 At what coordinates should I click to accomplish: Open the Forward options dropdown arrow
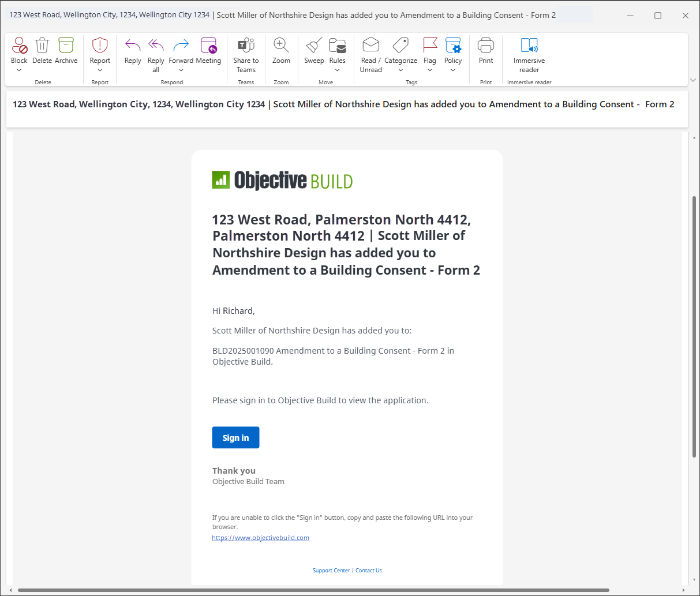181,70
